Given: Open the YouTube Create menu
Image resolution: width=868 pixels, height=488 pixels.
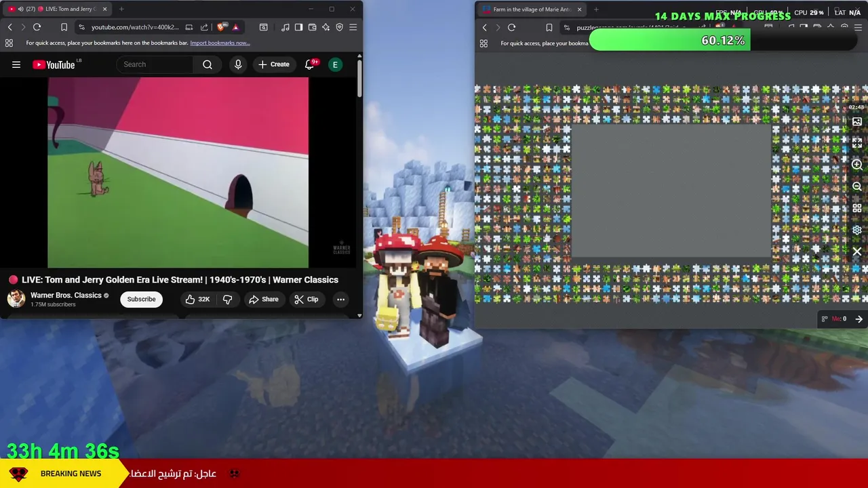Looking at the screenshot, I should click(274, 64).
